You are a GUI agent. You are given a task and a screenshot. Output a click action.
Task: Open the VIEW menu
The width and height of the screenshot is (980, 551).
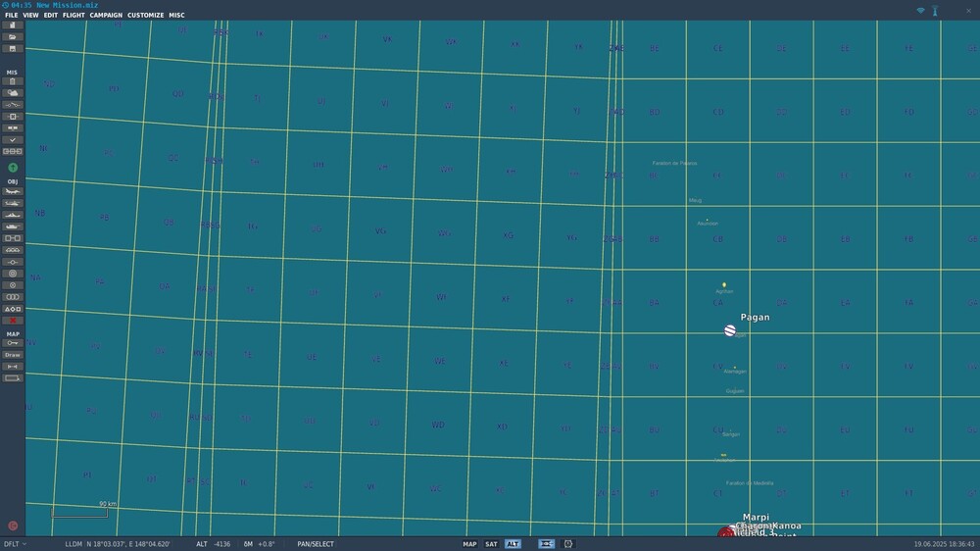pyautogui.click(x=30, y=15)
